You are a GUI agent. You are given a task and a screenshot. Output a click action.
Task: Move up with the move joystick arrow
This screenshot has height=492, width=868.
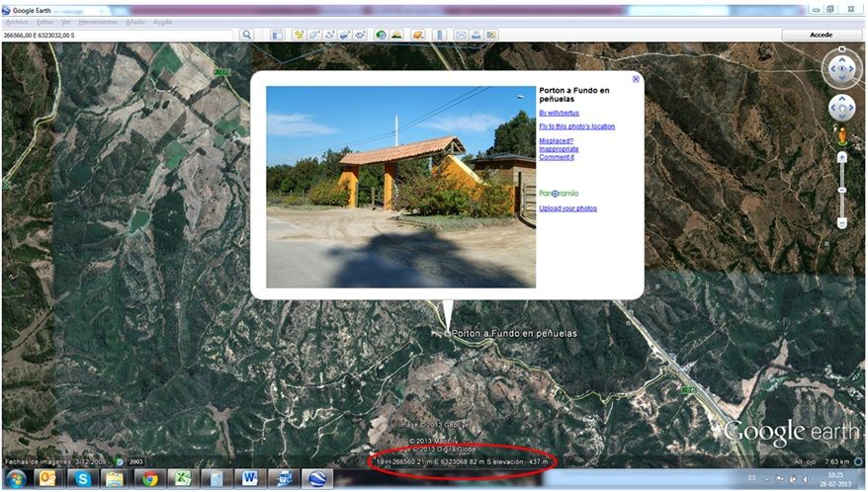pos(842,99)
